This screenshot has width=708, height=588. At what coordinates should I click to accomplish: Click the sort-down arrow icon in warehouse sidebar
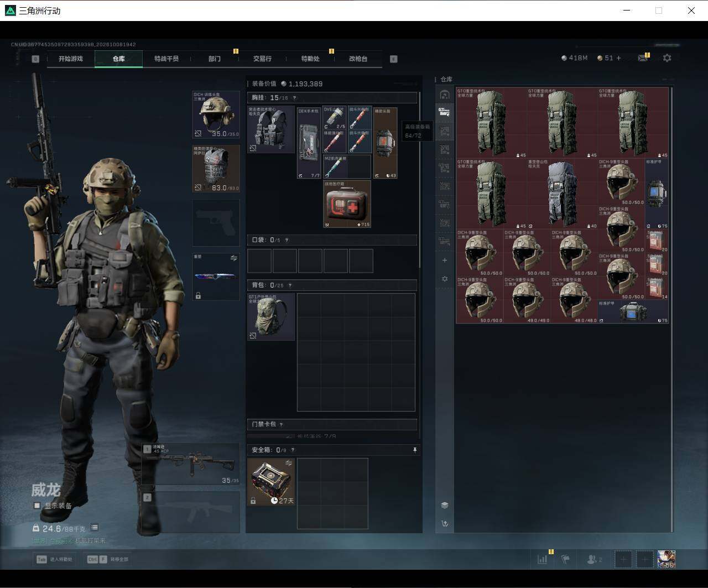point(445,523)
